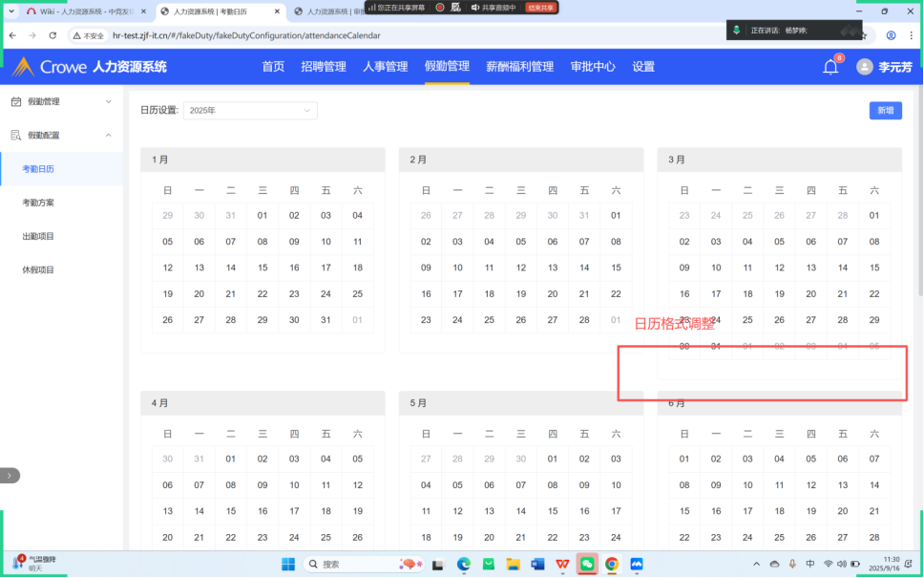Open 薪酬福利管理 menu

[x=519, y=67]
